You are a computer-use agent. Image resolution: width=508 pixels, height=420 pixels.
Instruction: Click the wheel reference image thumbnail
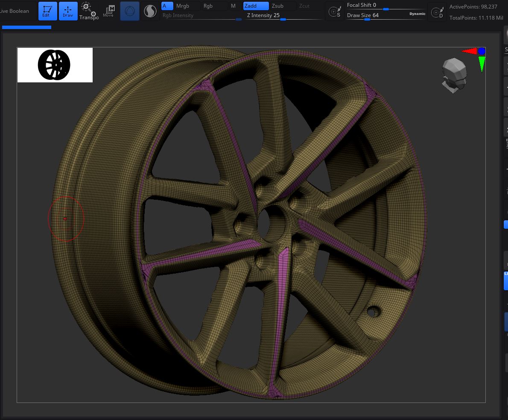pyautogui.click(x=55, y=65)
